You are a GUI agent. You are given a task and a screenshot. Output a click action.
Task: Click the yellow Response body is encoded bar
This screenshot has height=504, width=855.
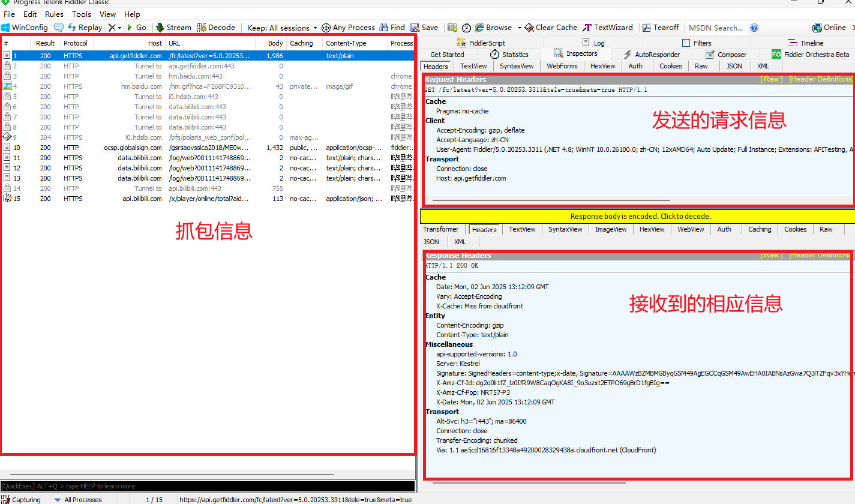pyautogui.click(x=637, y=217)
